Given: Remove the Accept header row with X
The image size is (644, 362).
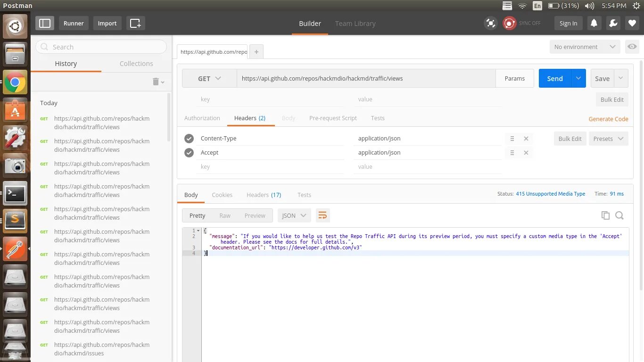Looking at the screenshot, I should click(x=526, y=153).
